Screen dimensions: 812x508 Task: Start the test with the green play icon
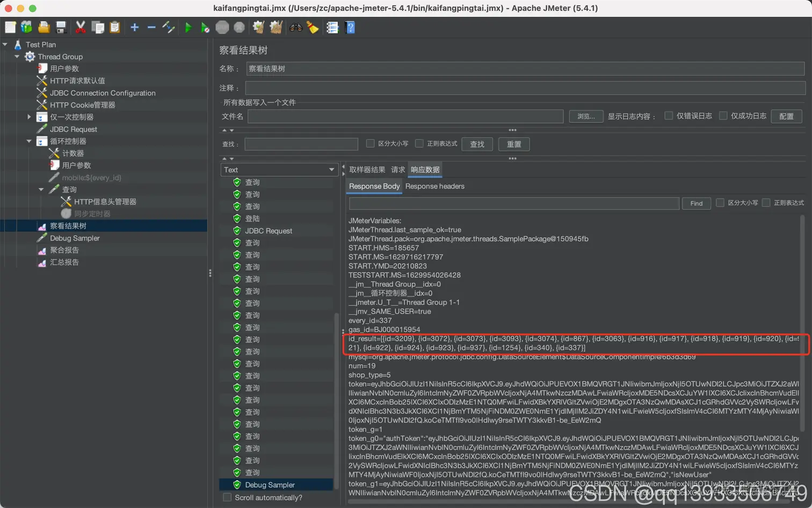189,27
